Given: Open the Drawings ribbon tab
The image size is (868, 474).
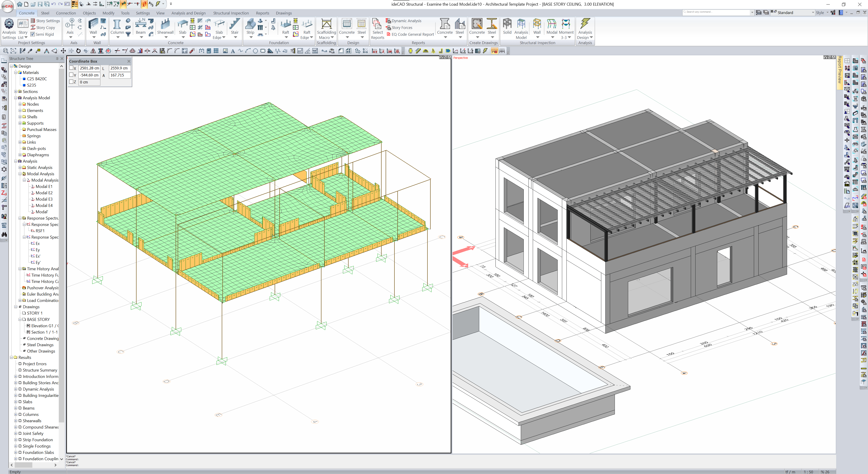Looking at the screenshot, I should [283, 13].
